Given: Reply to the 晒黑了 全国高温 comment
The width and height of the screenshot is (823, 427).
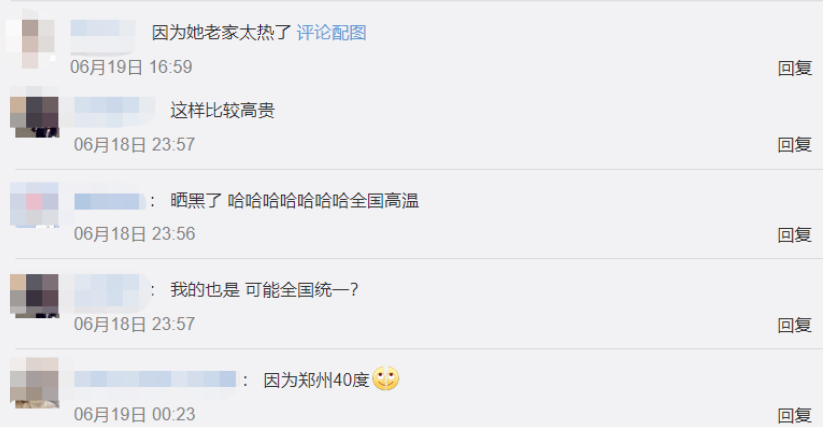Looking at the screenshot, I should [x=795, y=234].
